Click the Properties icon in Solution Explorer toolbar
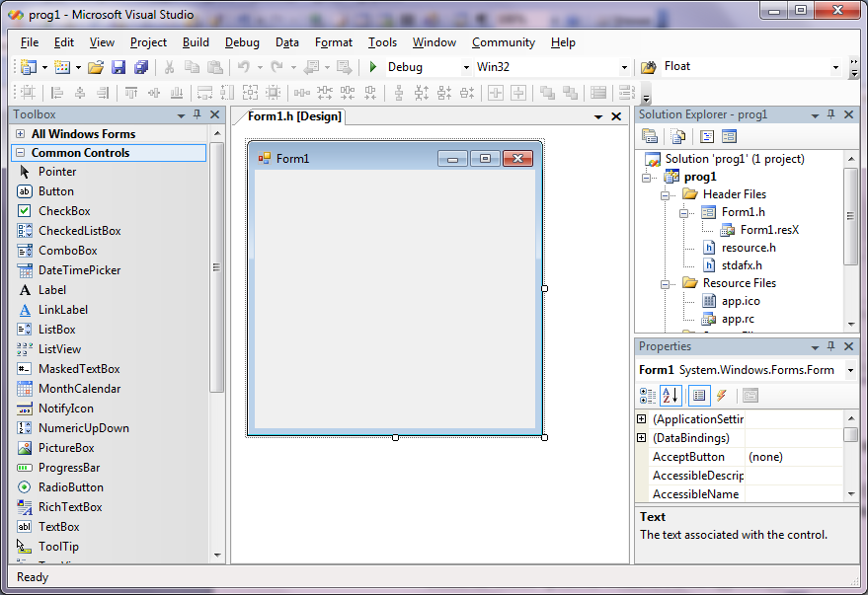This screenshot has width=868, height=595. click(650, 136)
